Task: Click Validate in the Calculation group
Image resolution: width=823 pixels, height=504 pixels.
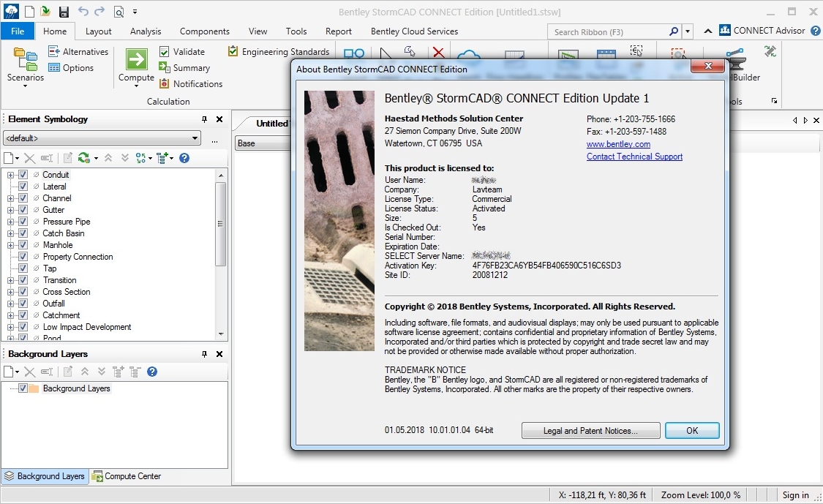Action: 181,51
